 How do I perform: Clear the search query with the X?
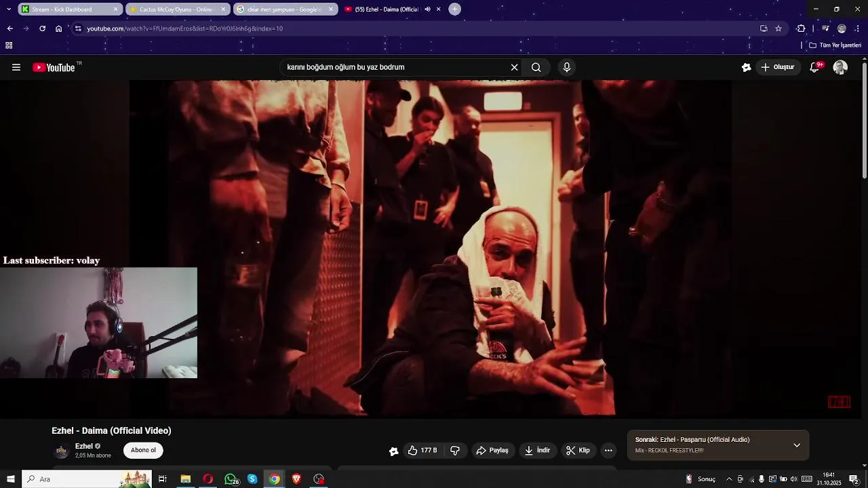pos(515,67)
